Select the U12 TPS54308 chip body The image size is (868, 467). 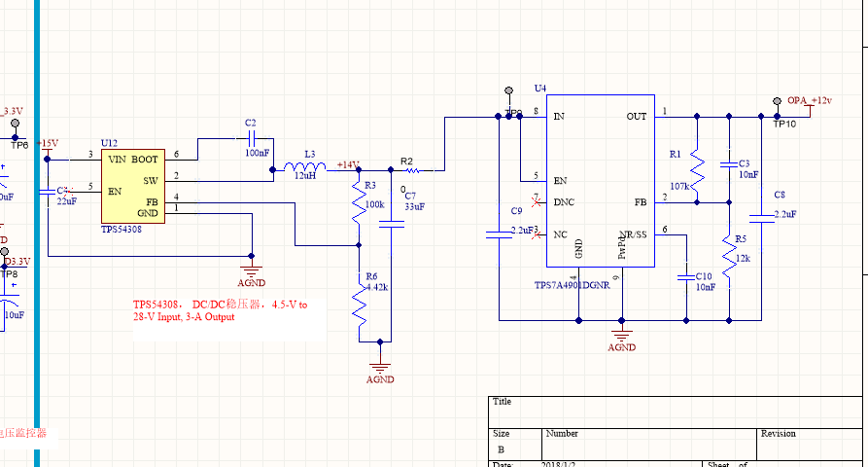(x=133, y=186)
